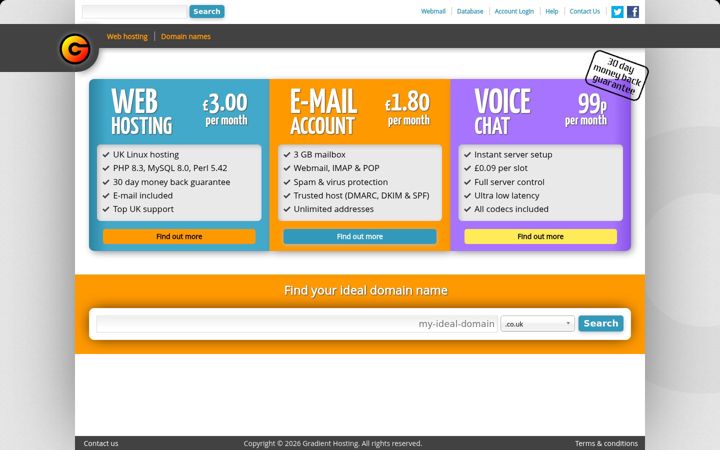Go to Account Login
The height and width of the screenshot is (450, 720).
(x=514, y=11)
